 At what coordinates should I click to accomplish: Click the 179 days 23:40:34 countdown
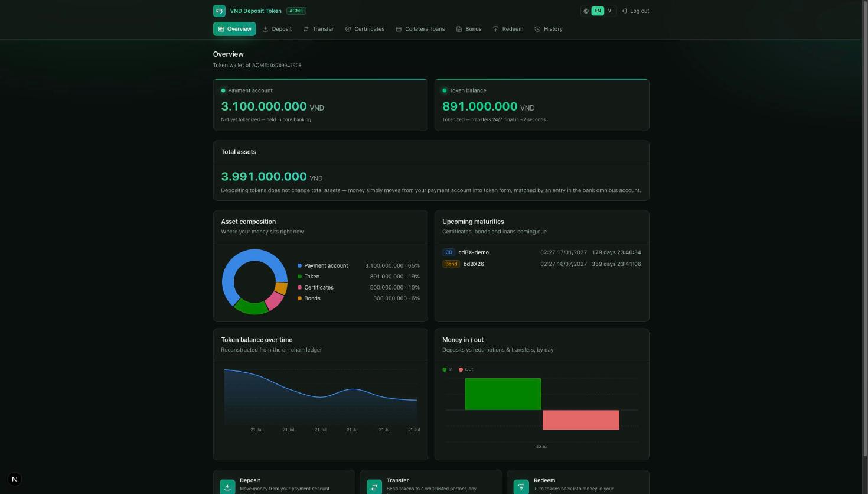point(616,252)
